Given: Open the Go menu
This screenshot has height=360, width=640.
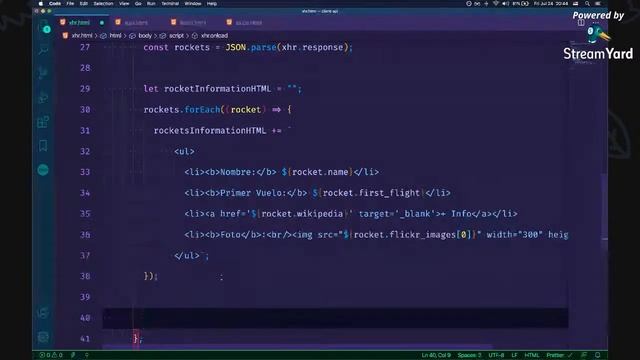Looking at the screenshot, I should (138, 3).
